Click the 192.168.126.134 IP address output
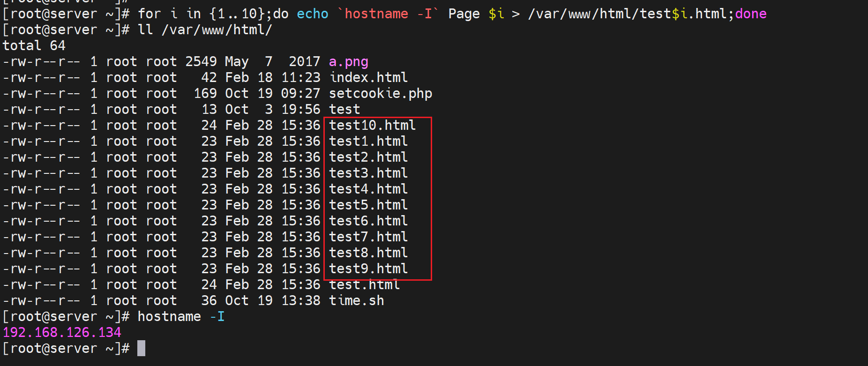The image size is (868, 366). coord(62,333)
